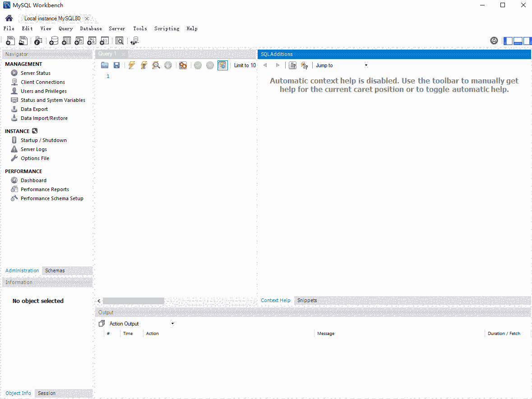This screenshot has width=532, height=399.
Task: Click the create new schema icon
Action: (54, 41)
